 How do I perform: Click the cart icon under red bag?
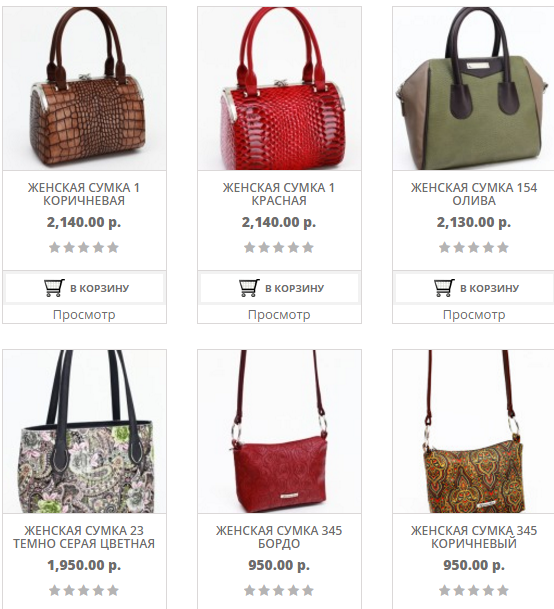coord(249,288)
